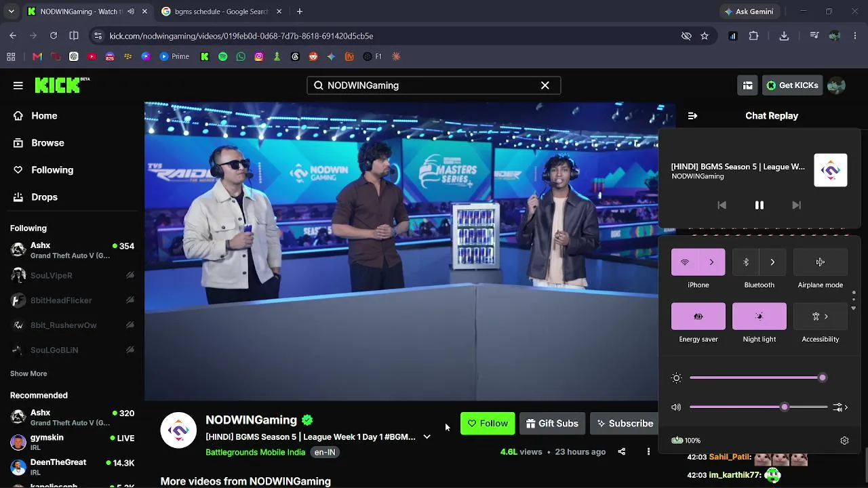The width and height of the screenshot is (868, 488).
Task: Open video more options three-dot menu
Action: click(648, 452)
